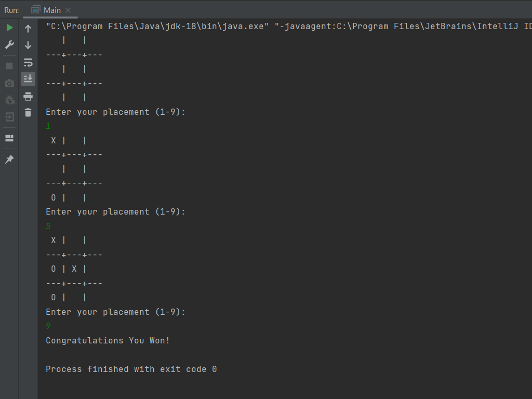This screenshot has height=399, width=532.
Task: Open run configuration wrench settings
Action: point(9,45)
